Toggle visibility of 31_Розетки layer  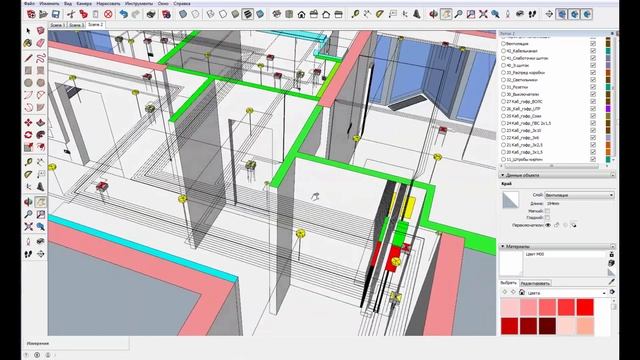point(593,87)
